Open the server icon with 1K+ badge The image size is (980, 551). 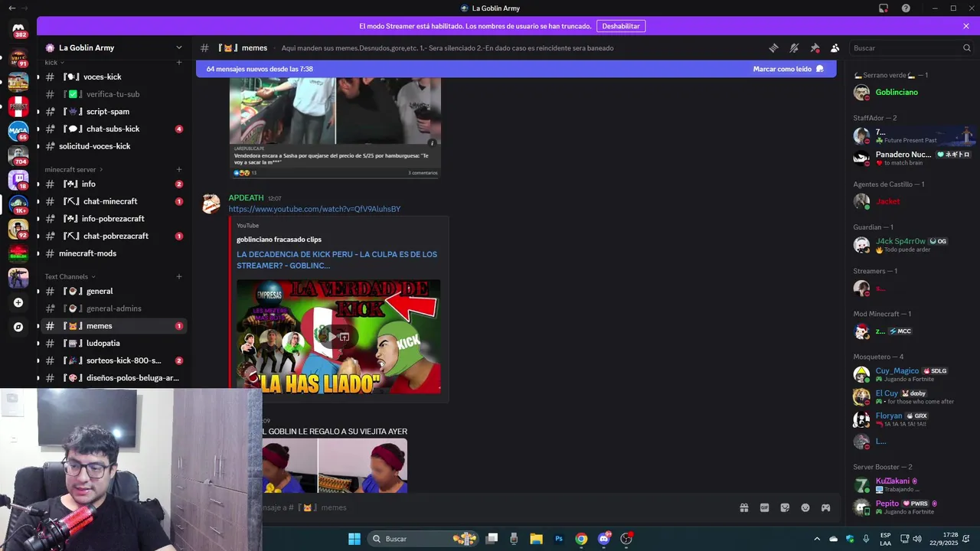[x=18, y=204]
